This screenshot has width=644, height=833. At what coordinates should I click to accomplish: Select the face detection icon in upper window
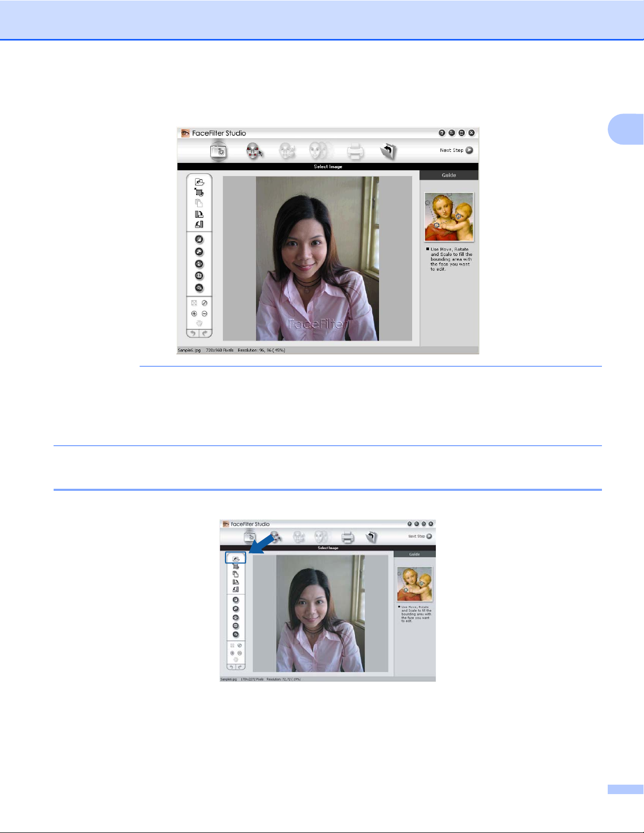pos(254,151)
